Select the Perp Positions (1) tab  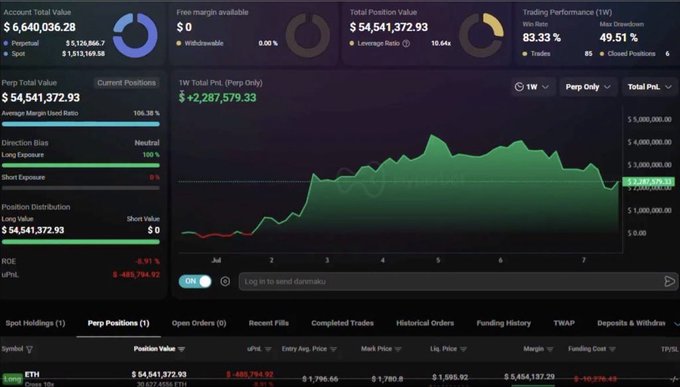point(118,323)
